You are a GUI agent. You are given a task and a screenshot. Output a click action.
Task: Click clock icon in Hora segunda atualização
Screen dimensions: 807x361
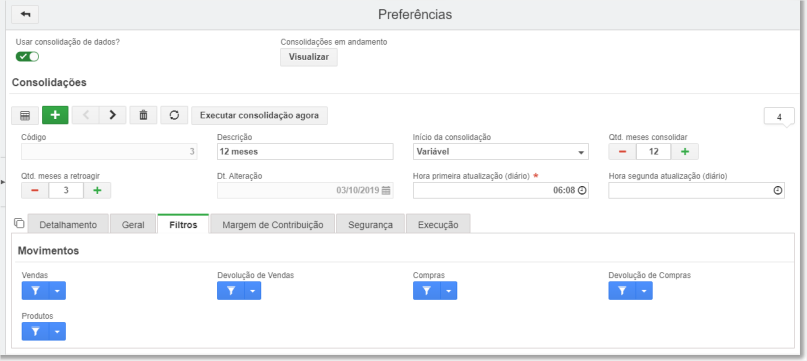[x=778, y=190]
